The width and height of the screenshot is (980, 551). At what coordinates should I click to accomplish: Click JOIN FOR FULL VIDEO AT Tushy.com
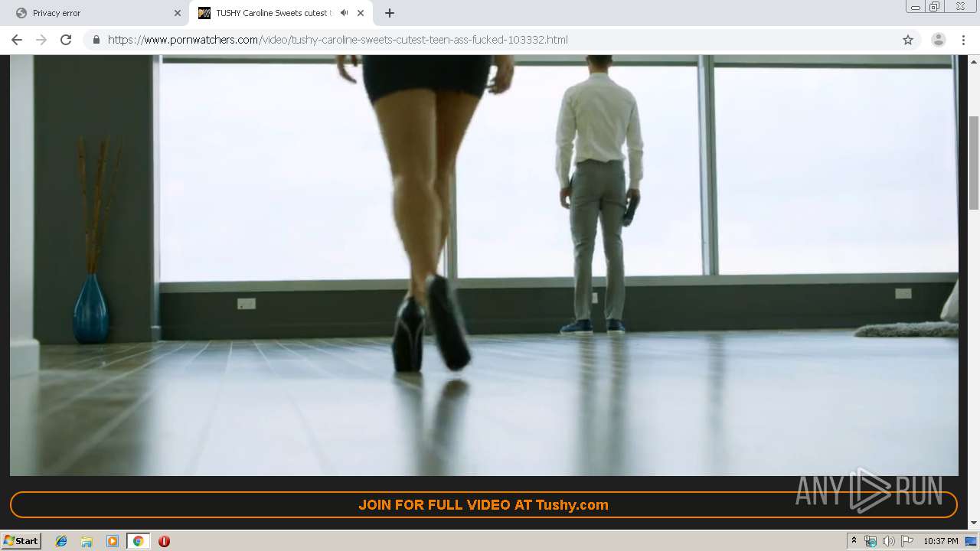click(484, 505)
